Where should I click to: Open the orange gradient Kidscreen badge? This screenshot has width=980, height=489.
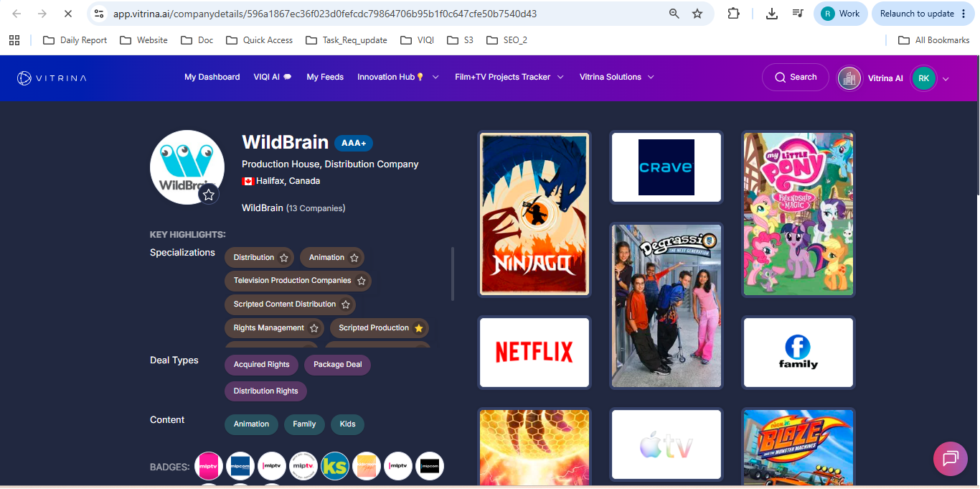(367, 466)
